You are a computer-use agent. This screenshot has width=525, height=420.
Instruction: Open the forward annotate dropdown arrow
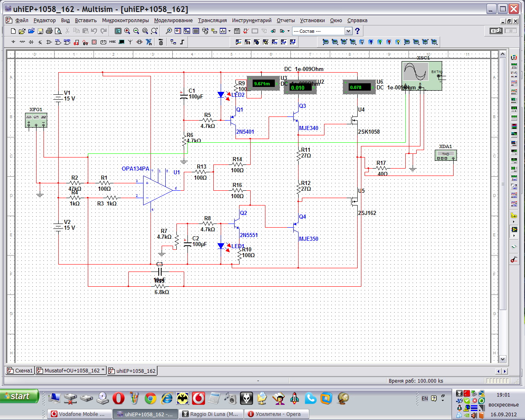click(288, 31)
